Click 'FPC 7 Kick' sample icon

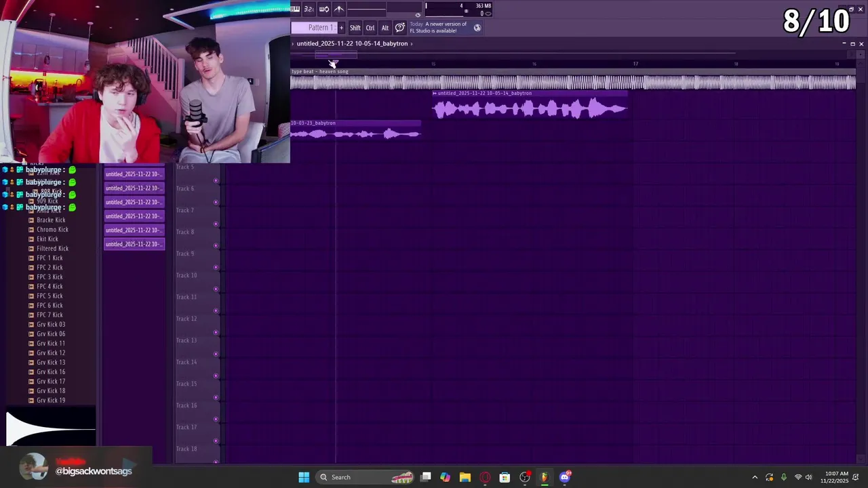coord(31,315)
